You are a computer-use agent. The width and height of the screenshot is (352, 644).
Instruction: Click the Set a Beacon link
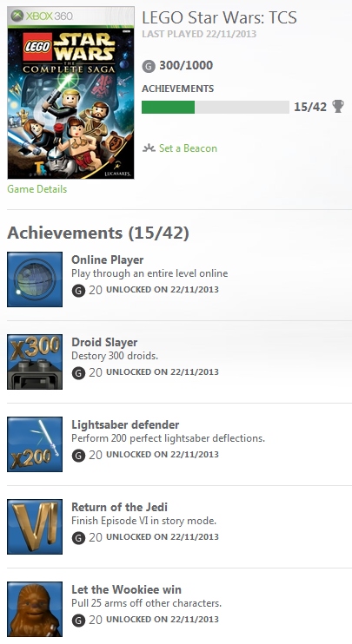[188, 148]
